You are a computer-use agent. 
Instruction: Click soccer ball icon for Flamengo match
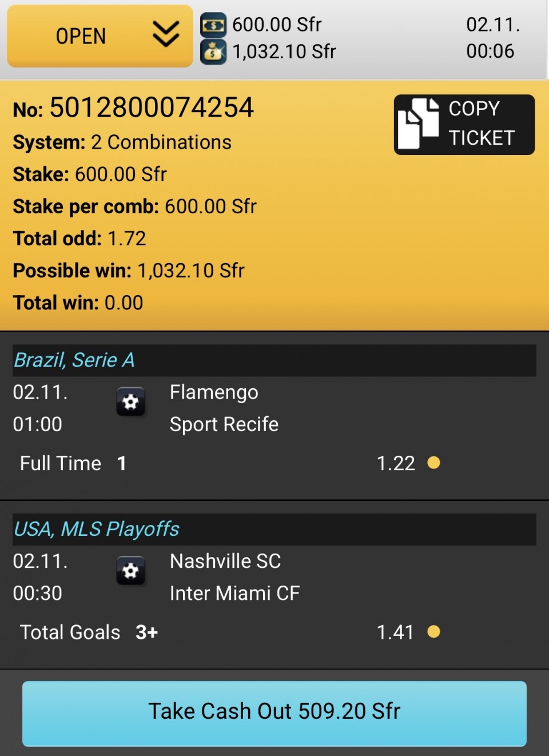coord(130,402)
